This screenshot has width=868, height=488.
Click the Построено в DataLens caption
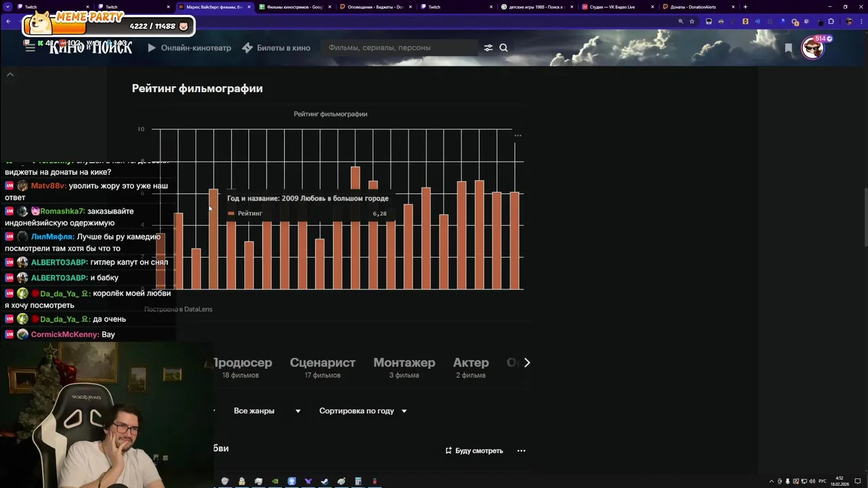pyautogui.click(x=178, y=309)
